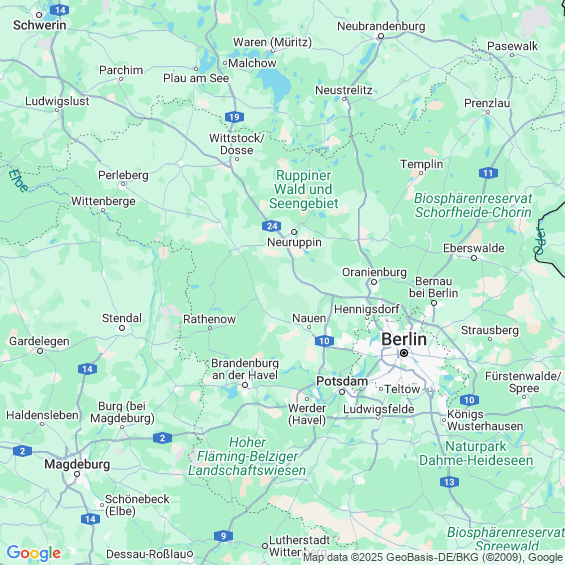Click the A19 highway shield near Wittstock
This screenshot has height=565, width=565.
click(x=234, y=117)
